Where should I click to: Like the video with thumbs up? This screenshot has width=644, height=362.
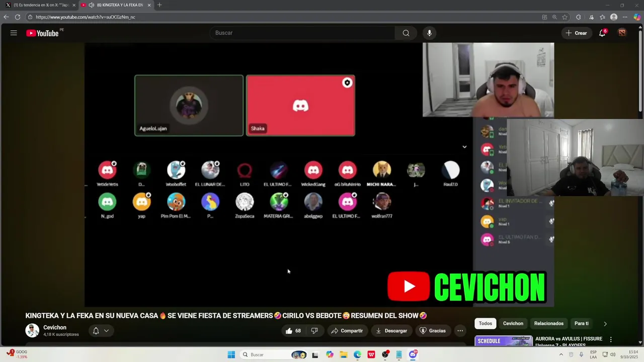pos(293,331)
